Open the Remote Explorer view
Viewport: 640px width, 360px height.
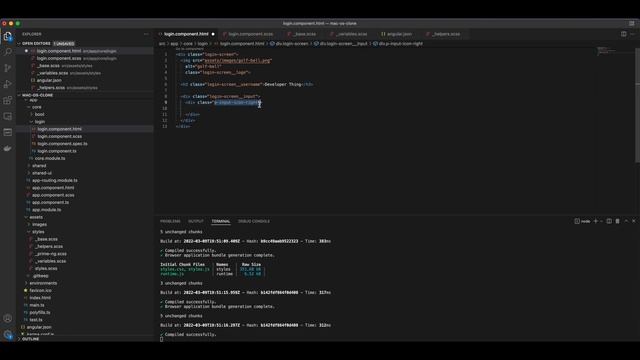pyautogui.click(x=7, y=116)
